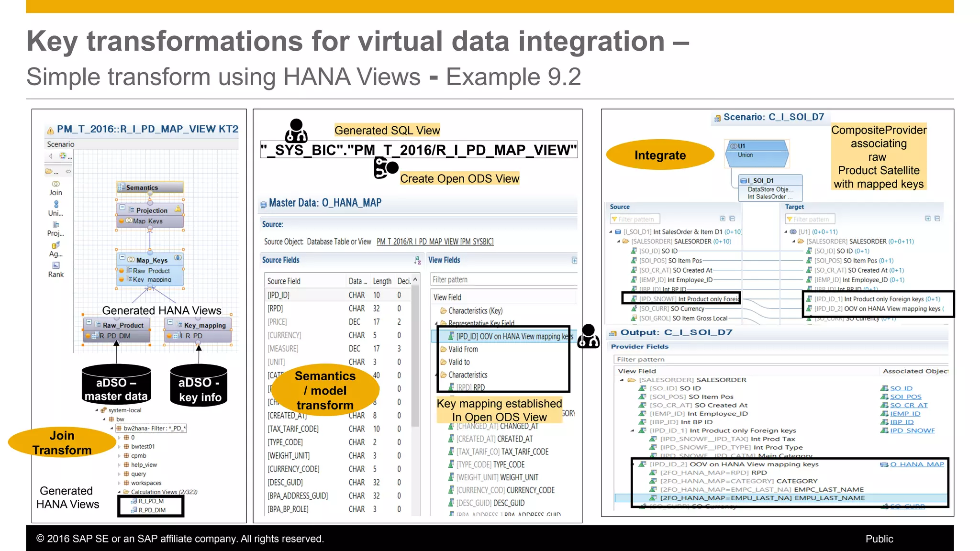Click the Length column header

[382, 281]
